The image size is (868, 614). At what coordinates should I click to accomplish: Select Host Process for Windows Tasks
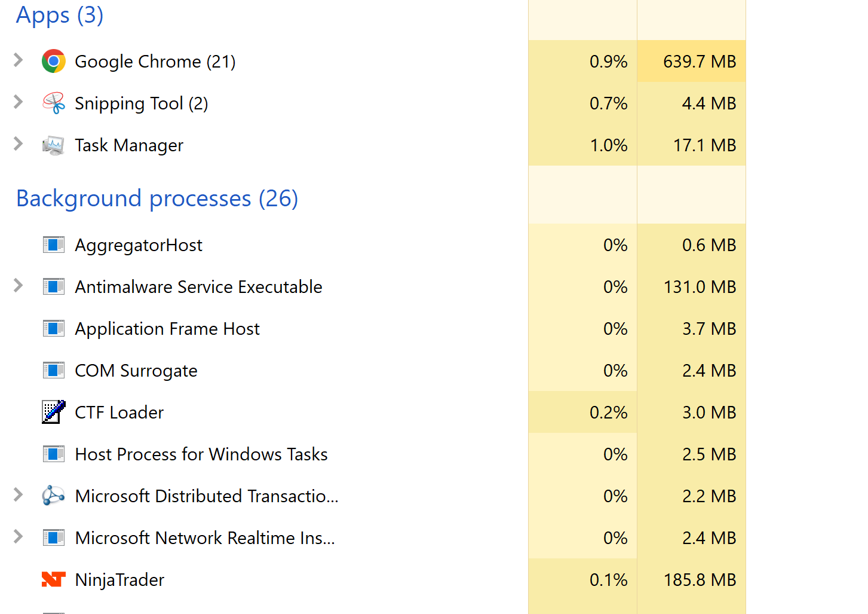[x=201, y=454]
